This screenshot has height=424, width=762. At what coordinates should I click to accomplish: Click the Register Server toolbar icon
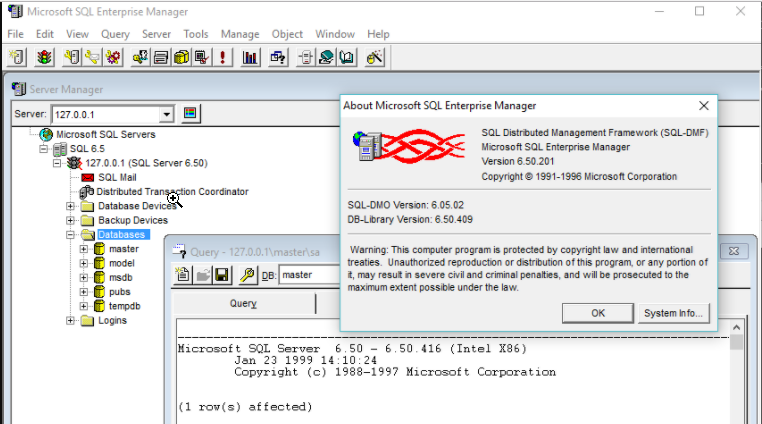[x=17, y=57]
